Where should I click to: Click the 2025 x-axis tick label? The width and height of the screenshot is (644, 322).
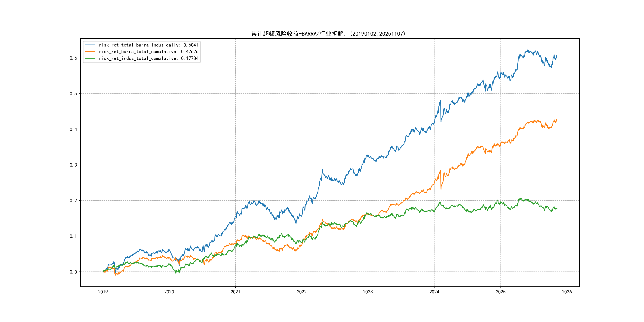click(x=500, y=292)
